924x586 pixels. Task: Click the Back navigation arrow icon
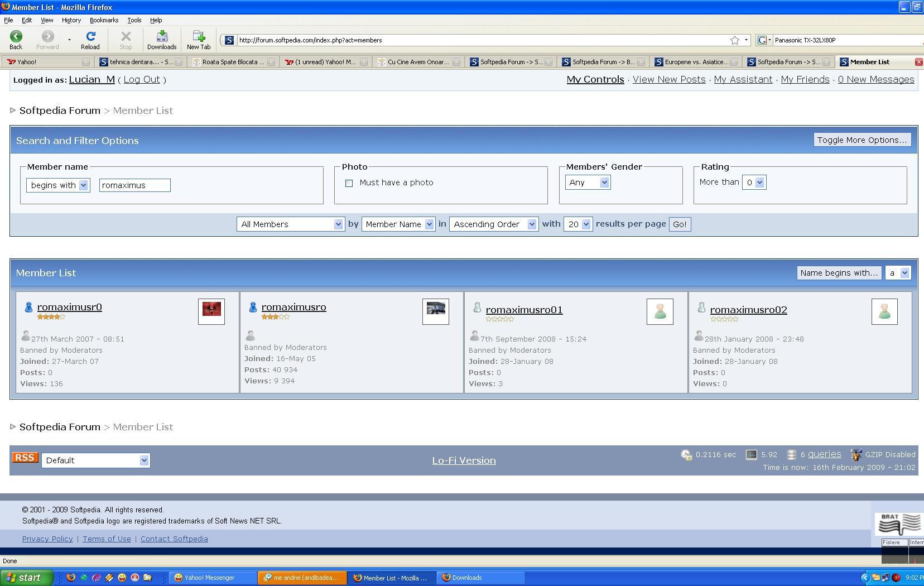click(16, 37)
